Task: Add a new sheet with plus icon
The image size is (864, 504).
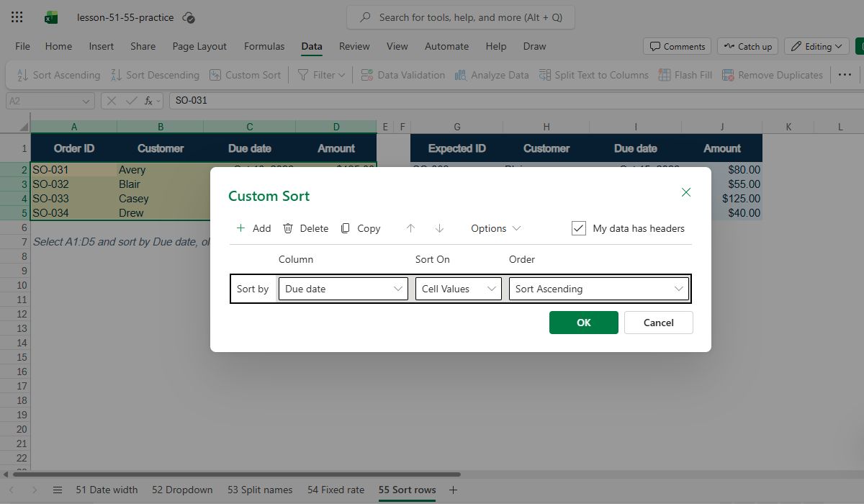Action: tap(453, 490)
